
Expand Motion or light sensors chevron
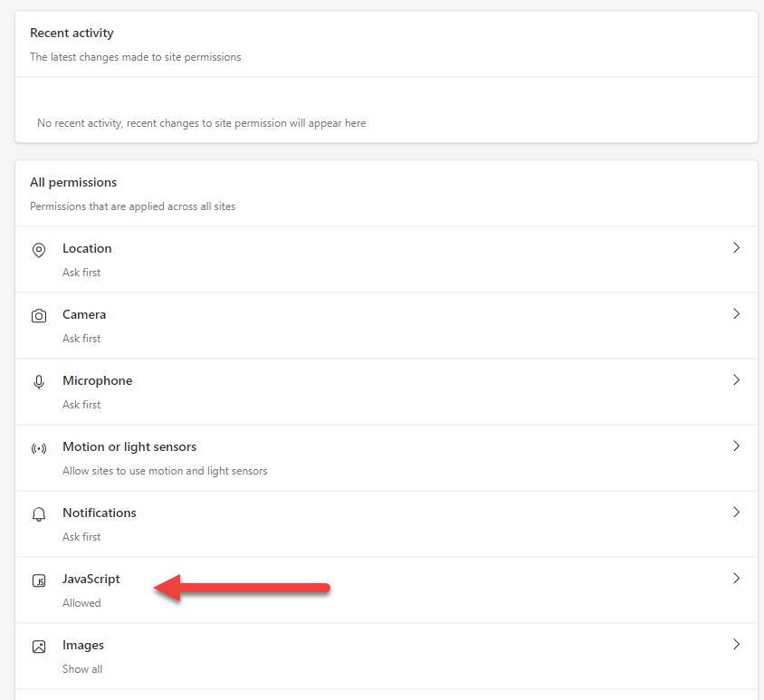736,446
